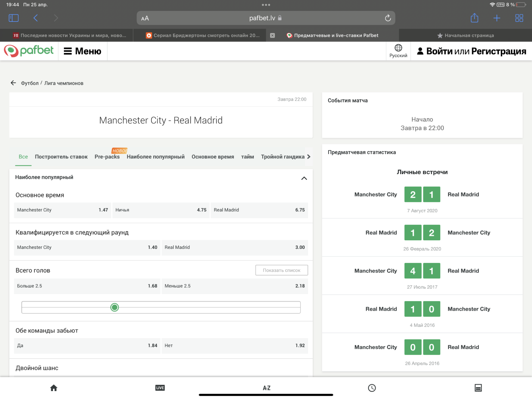Viewport: 532px width, 399px height.
Task: Select Нет for both teams to score
Action: click(235, 346)
